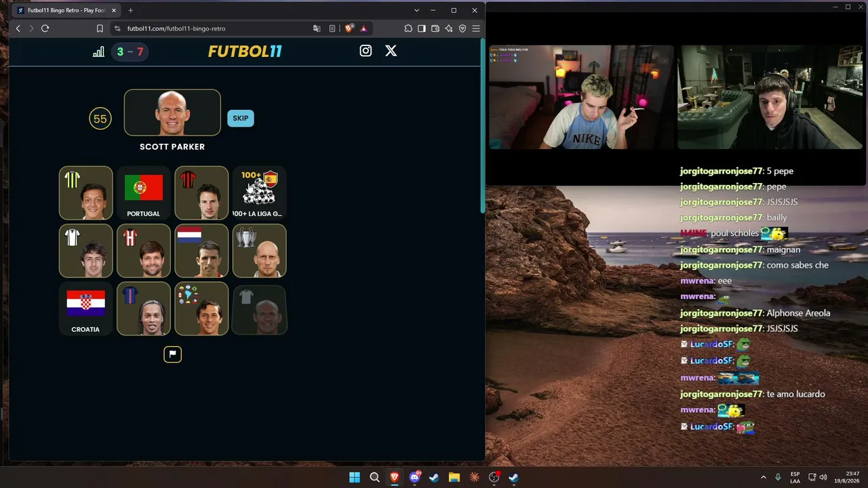Open Windows taskbar search
This screenshot has width=868, height=488.
click(374, 477)
